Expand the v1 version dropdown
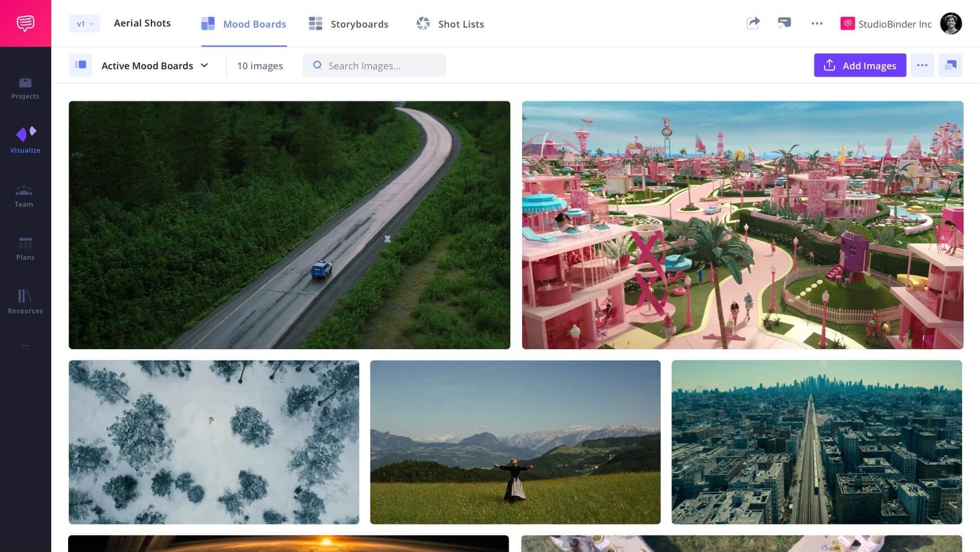The width and height of the screenshot is (980, 552). (84, 24)
